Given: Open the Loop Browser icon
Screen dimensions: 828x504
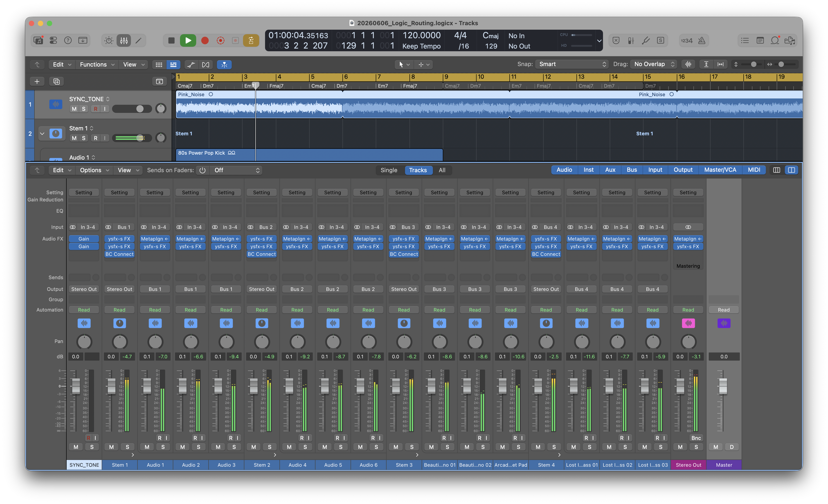Looking at the screenshot, I should (x=775, y=41).
